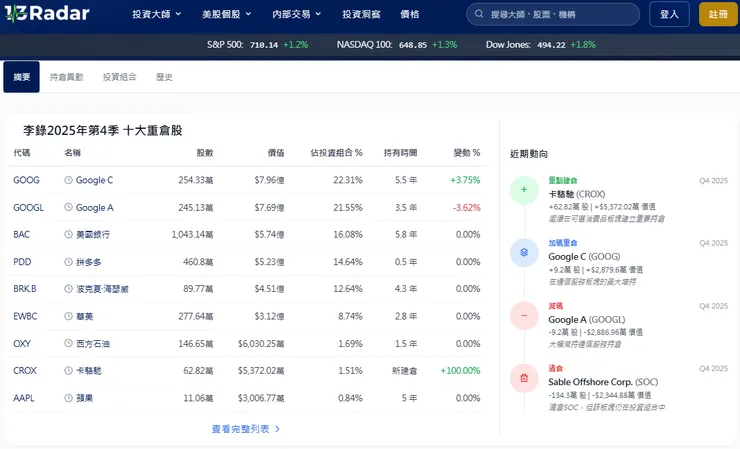Switch to the 歷史 tab
The width and height of the screenshot is (740, 449).
tap(164, 77)
